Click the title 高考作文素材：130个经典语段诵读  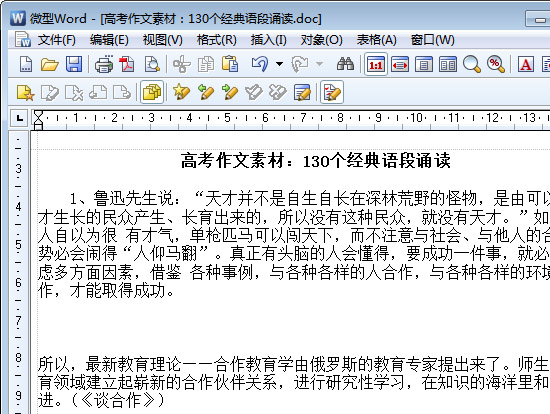coord(316,161)
